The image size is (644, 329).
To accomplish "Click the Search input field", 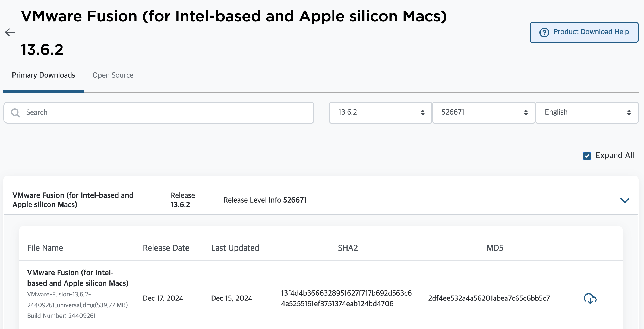I will [x=159, y=112].
